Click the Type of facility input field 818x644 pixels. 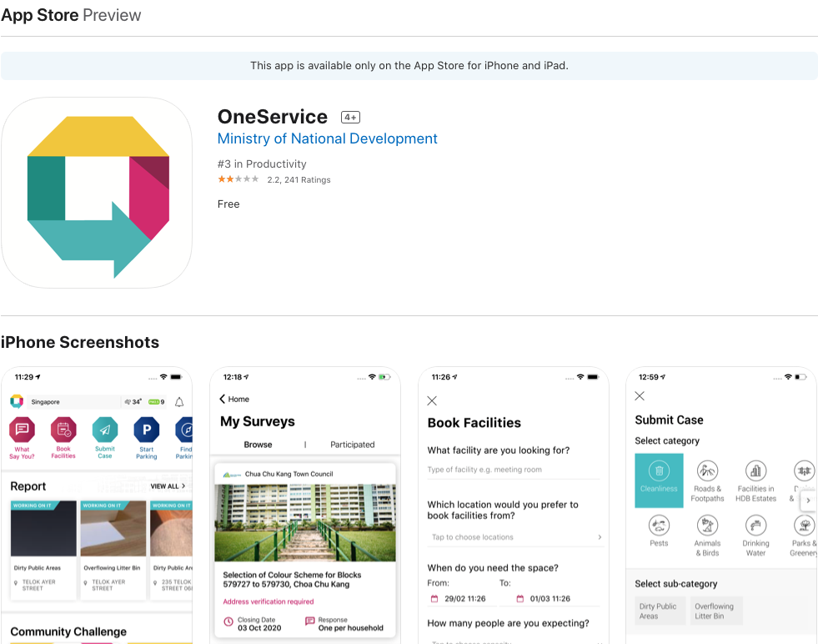514,470
